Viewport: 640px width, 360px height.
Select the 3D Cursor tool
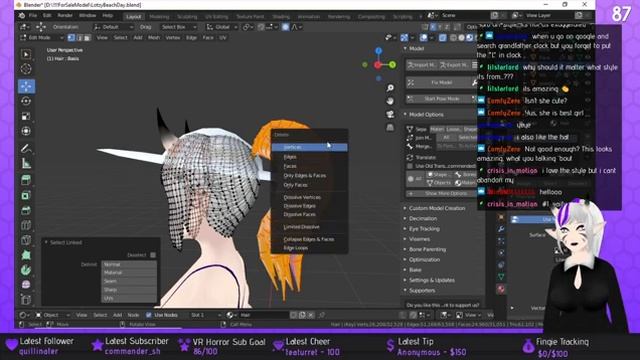pyautogui.click(x=26, y=69)
